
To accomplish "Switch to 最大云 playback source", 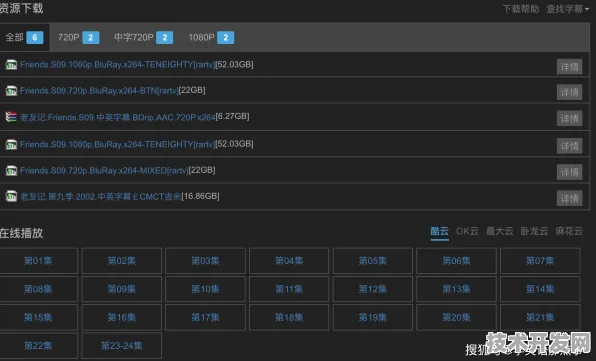I will [x=499, y=231].
